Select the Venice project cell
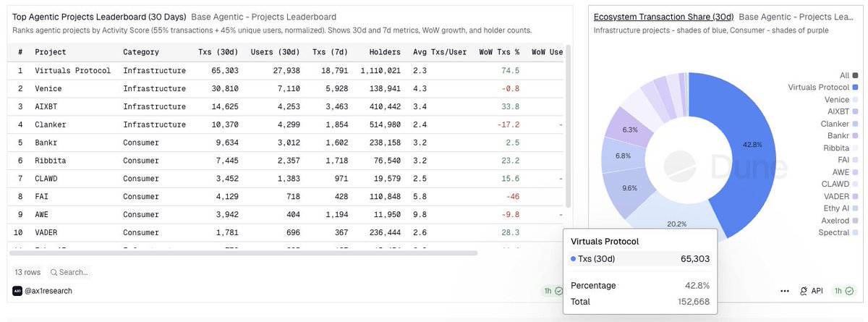 click(x=48, y=88)
